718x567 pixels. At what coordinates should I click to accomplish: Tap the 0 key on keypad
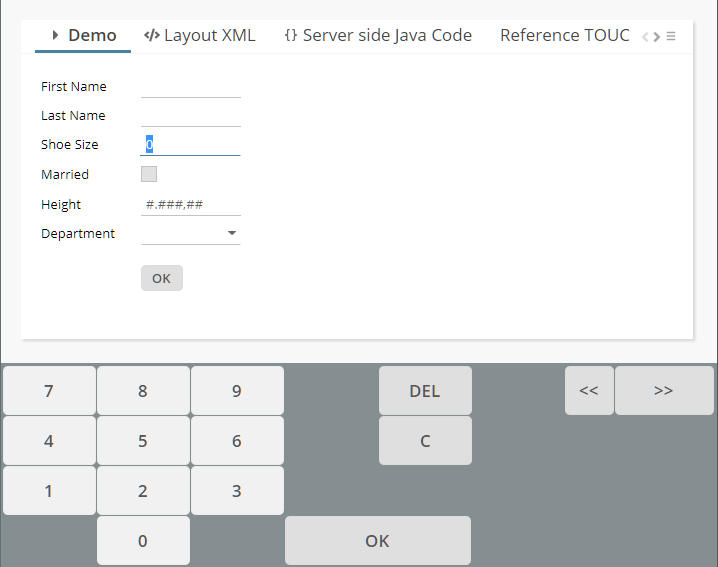143,541
